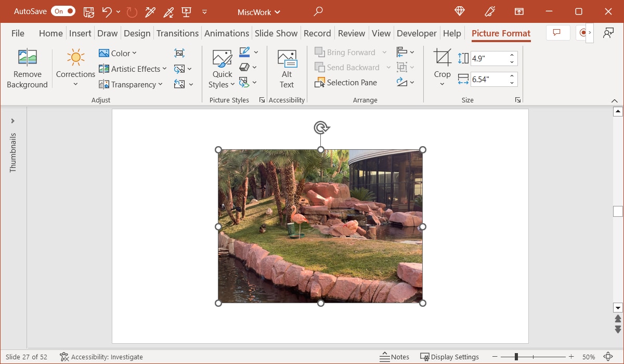624x364 pixels.
Task: Click the picture height input field
Action: coord(489,58)
